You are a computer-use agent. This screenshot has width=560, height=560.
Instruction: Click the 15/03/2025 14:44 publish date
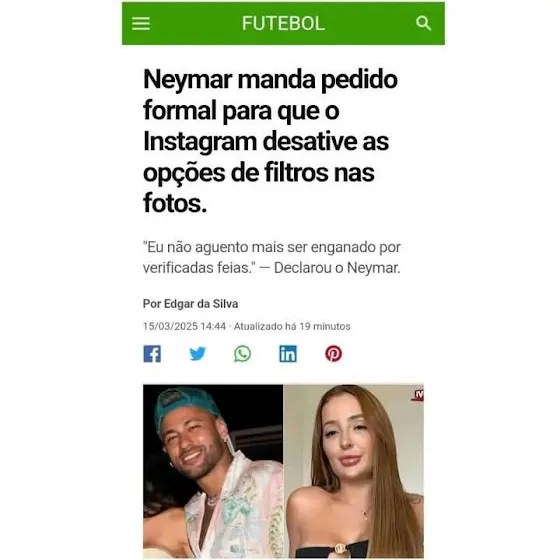click(184, 326)
